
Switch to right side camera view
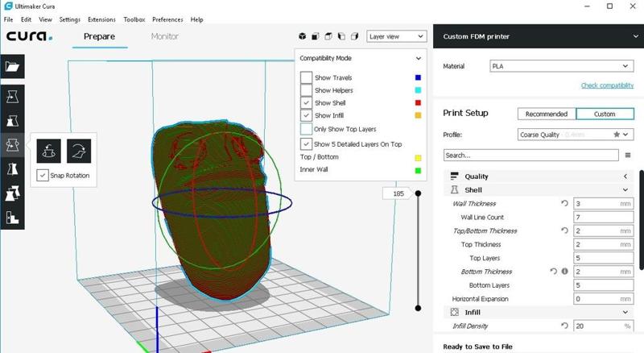[x=354, y=36]
